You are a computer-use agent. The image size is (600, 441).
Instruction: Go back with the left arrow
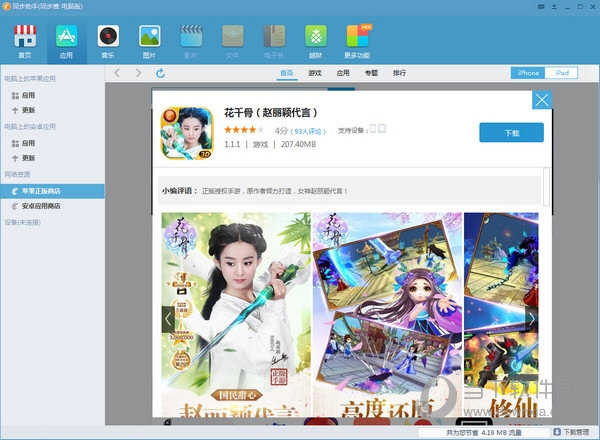[117, 73]
